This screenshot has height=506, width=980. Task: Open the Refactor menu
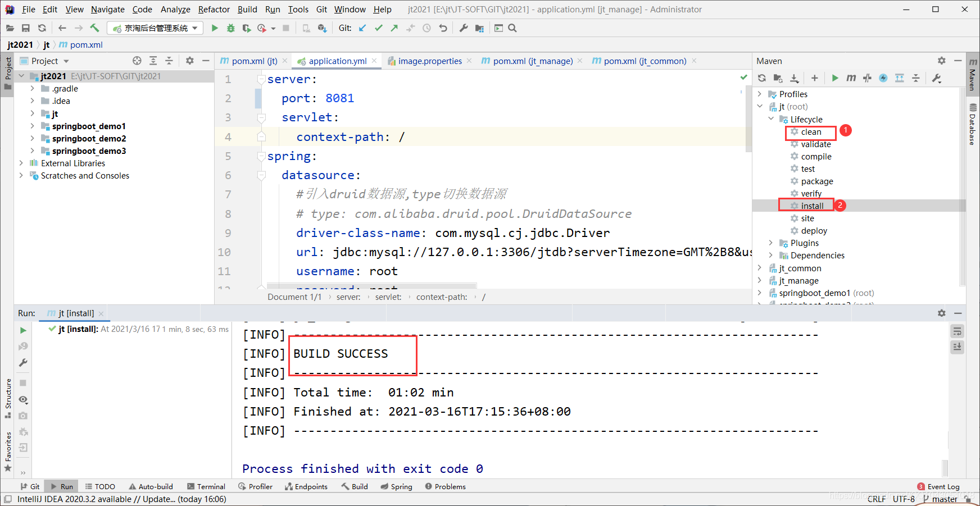coord(214,10)
